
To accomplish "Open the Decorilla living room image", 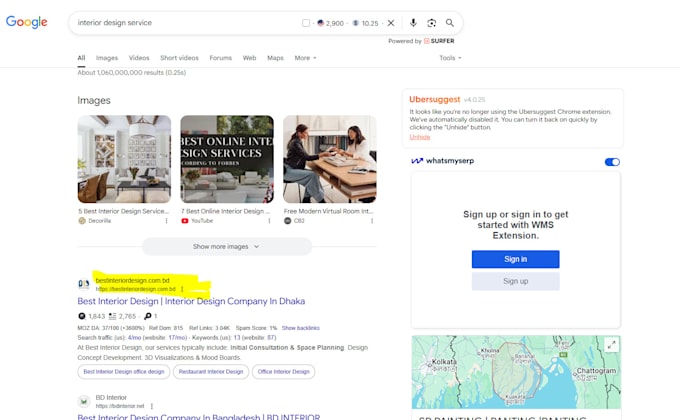I will coord(124,159).
